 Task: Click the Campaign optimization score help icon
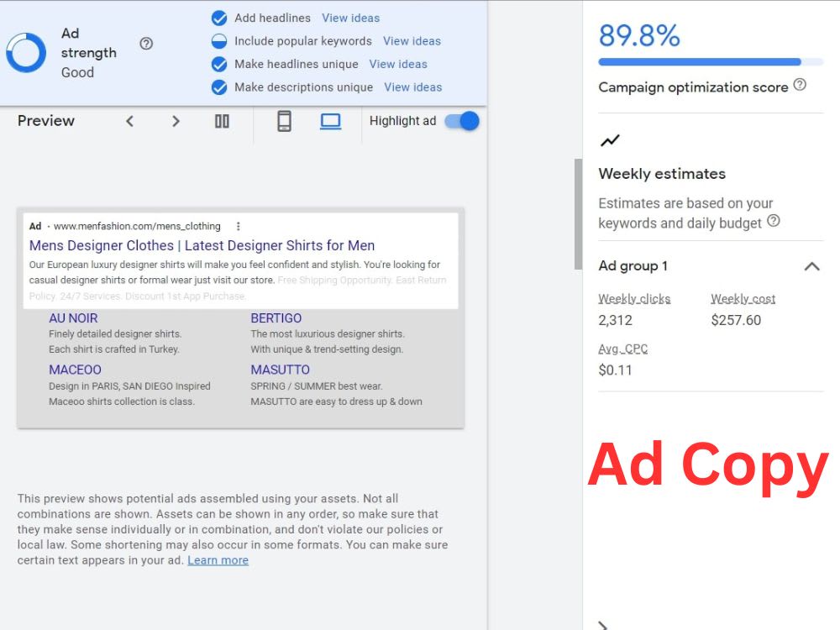click(x=800, y=85)
